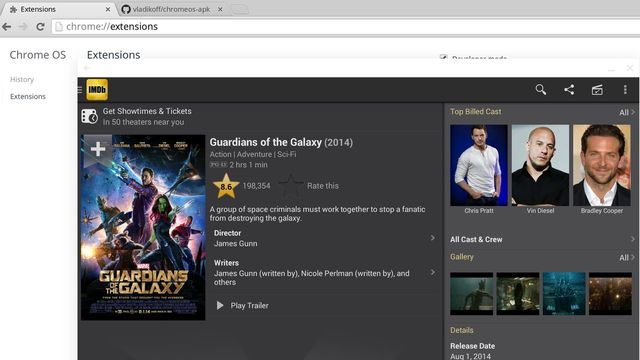This screenshot has width=640, height=360.
Task: Click the chrome://extensions address bar
Action: click(345, 27)
